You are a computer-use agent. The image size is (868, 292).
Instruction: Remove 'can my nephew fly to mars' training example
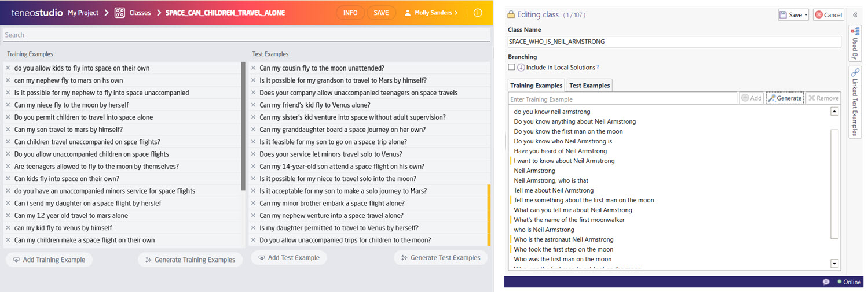[x=8, y=80]
